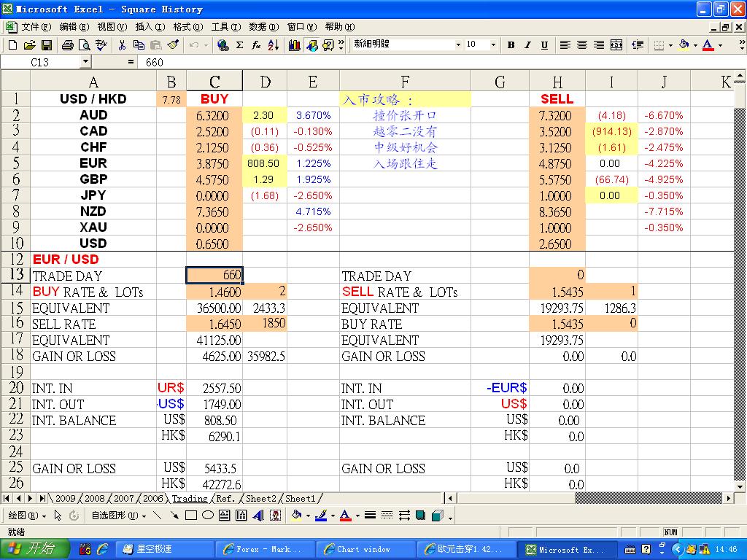
Task: Open Print Preview with magnifier icon
Action: click(85, 45)
